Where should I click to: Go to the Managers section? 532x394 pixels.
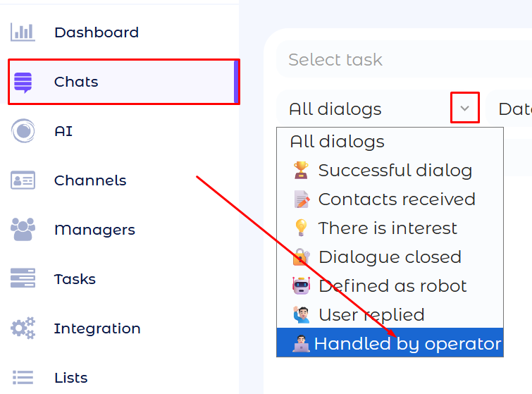point(94,230)
